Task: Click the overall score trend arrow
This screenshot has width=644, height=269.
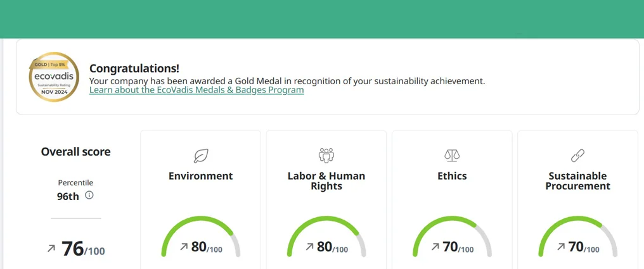Action: [x=51, y=249]
